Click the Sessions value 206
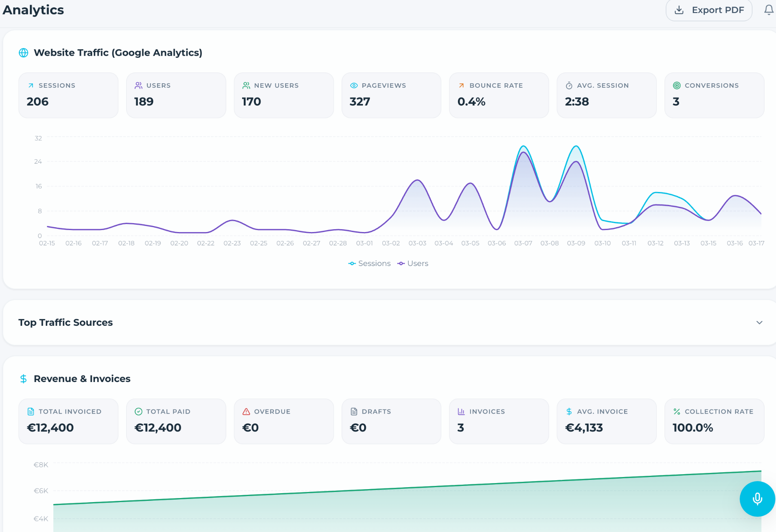 (38, 101)
